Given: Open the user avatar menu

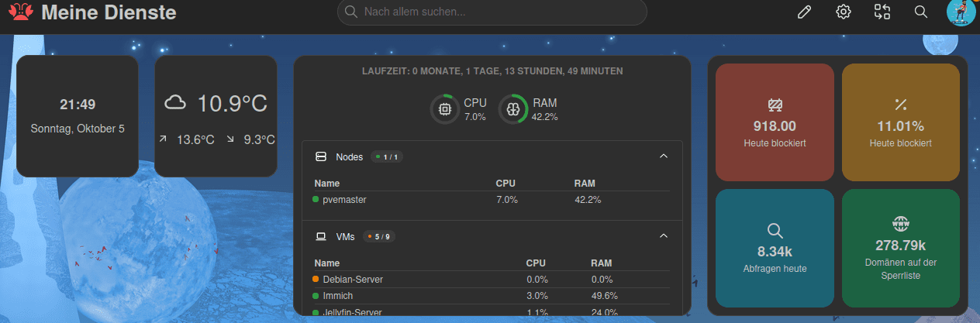Looking at the screenshot, I should coord(960,12).
